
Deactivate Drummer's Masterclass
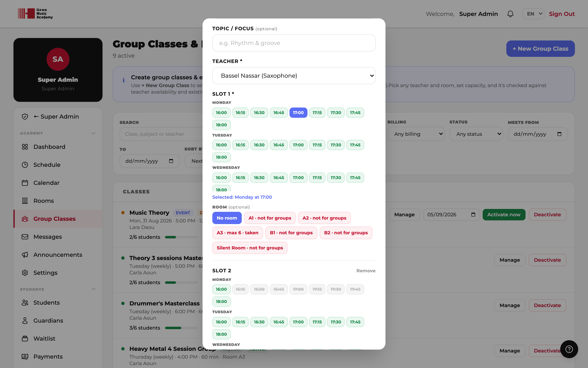(547, 305)
